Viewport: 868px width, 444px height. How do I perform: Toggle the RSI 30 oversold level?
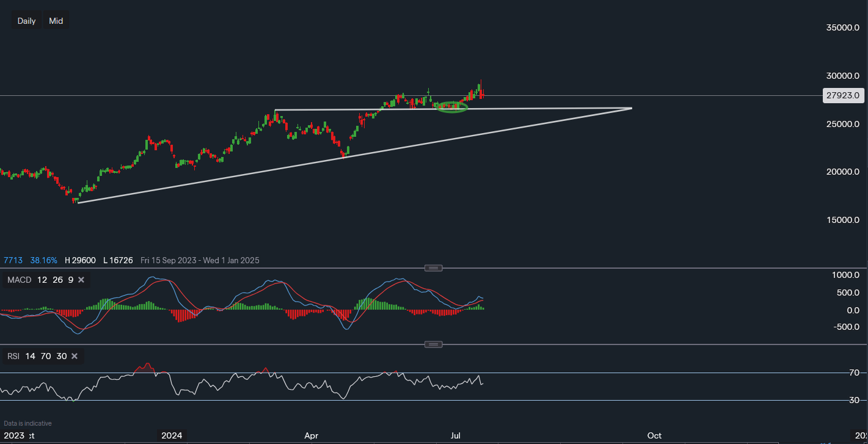61,356
